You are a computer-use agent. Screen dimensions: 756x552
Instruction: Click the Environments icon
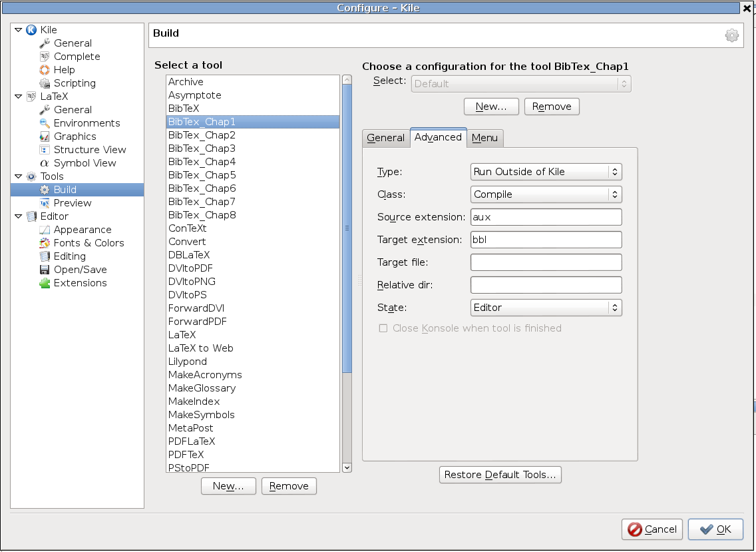pyautogui.click(x=45, y=123)
